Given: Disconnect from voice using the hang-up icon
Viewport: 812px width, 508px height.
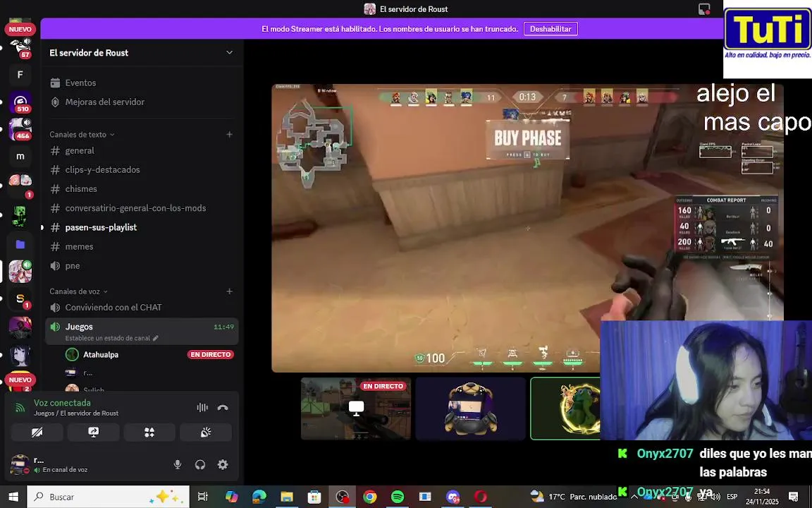Looking at the screenshot, I should [x=223, y=407].
